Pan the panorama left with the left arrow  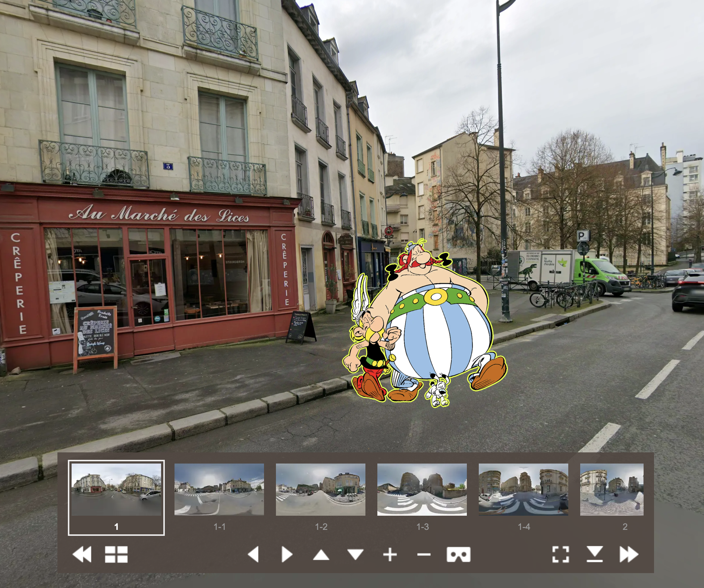tap(253, 554)
